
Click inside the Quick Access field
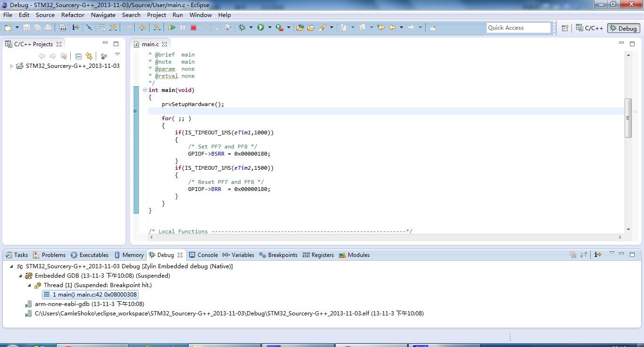[518, 27]
